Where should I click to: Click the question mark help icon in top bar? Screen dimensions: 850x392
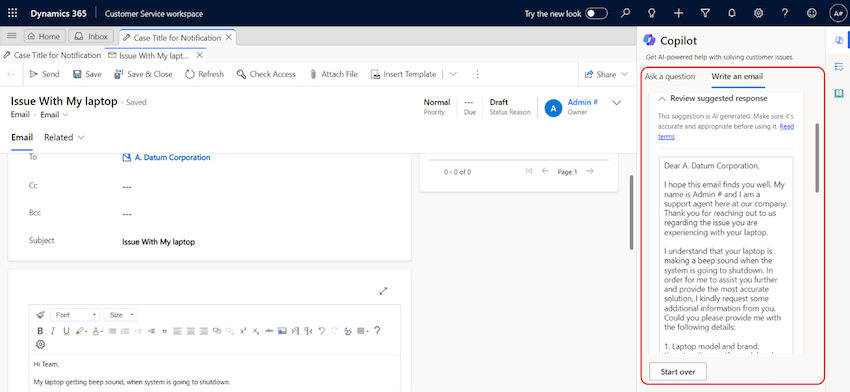[x=785, y=14]
